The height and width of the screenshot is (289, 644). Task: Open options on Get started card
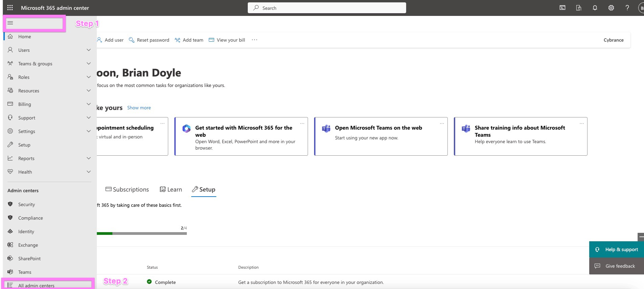pos(302,124)
